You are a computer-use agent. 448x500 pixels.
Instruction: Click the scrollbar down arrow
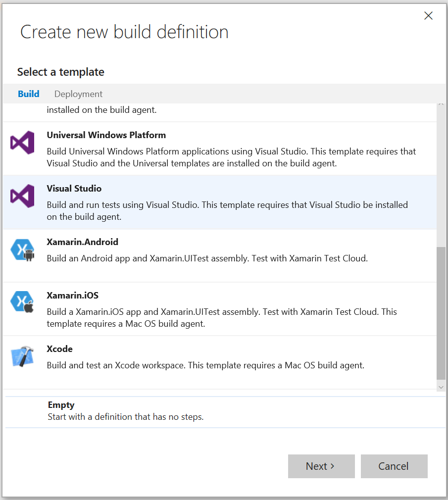[441, 387]
